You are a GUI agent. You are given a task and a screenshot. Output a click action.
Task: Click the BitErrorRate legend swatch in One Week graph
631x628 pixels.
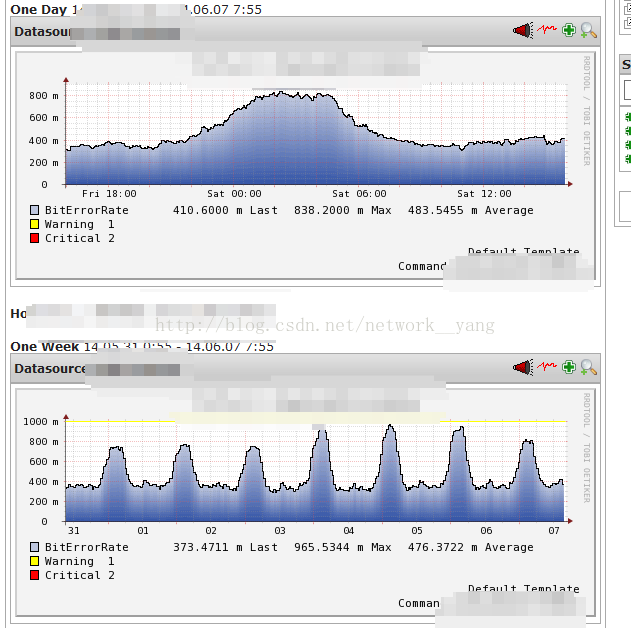35,547
